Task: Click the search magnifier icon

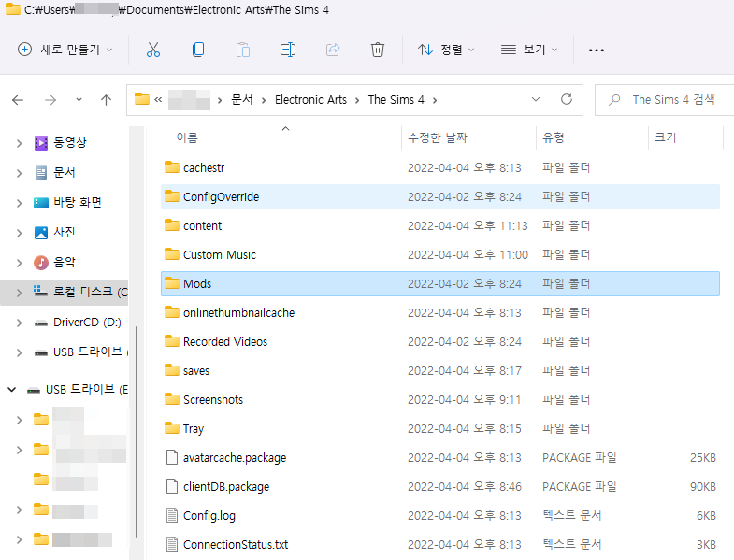Action: pos(614,100)
